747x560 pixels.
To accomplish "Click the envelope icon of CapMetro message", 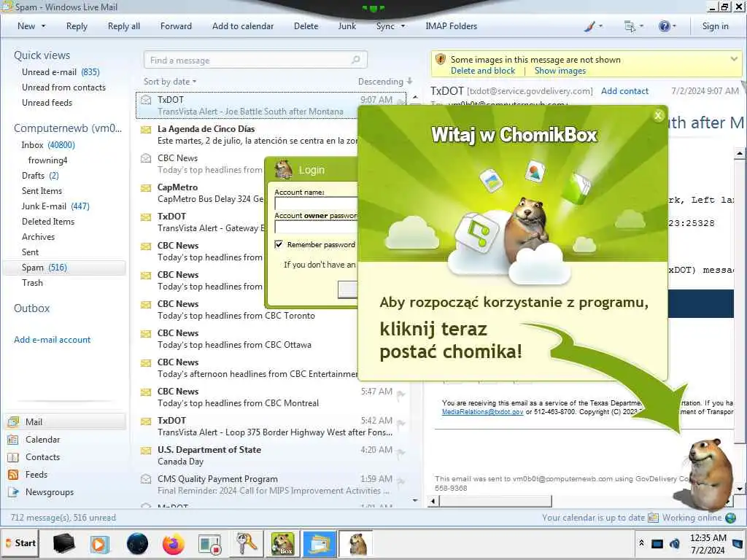I will click(146, 187).
